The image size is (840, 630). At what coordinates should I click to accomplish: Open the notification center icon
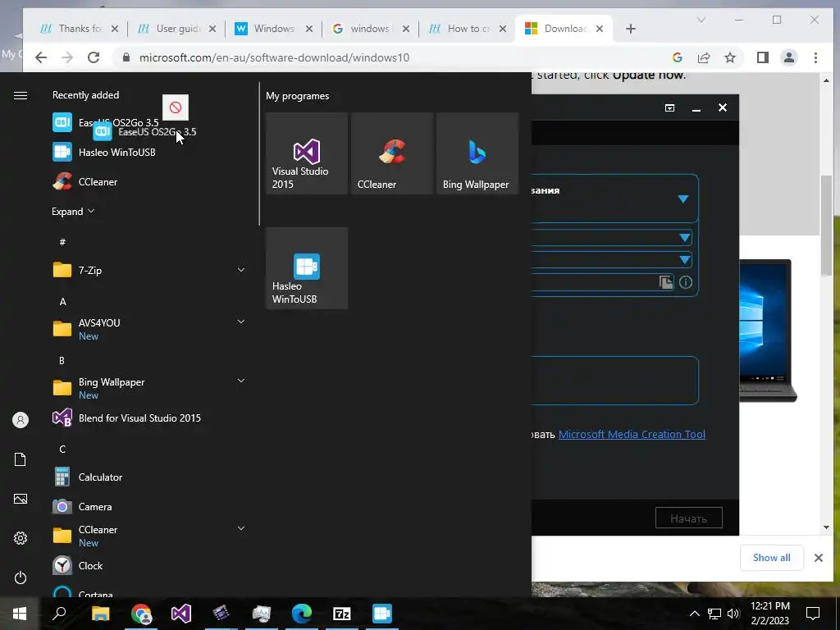click(x=813, y=614)
